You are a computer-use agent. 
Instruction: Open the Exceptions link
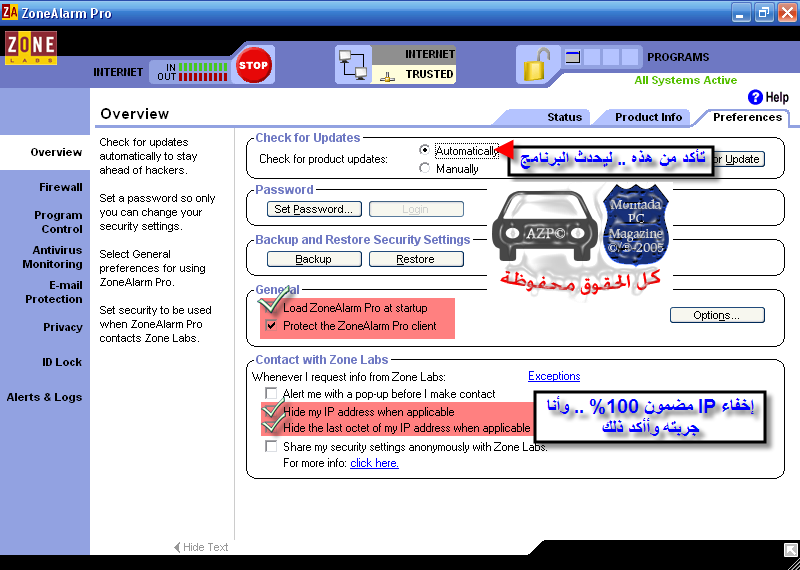(x=554, y=376)
